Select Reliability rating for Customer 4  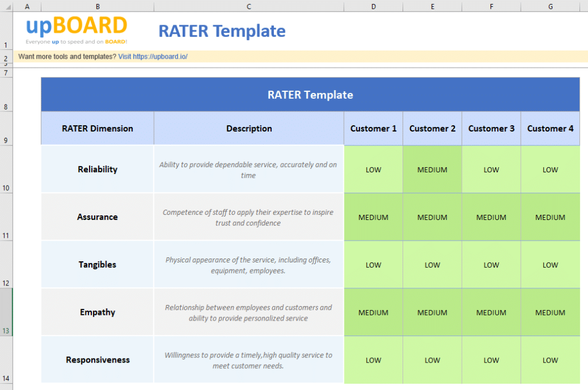[x=550, y=169]
